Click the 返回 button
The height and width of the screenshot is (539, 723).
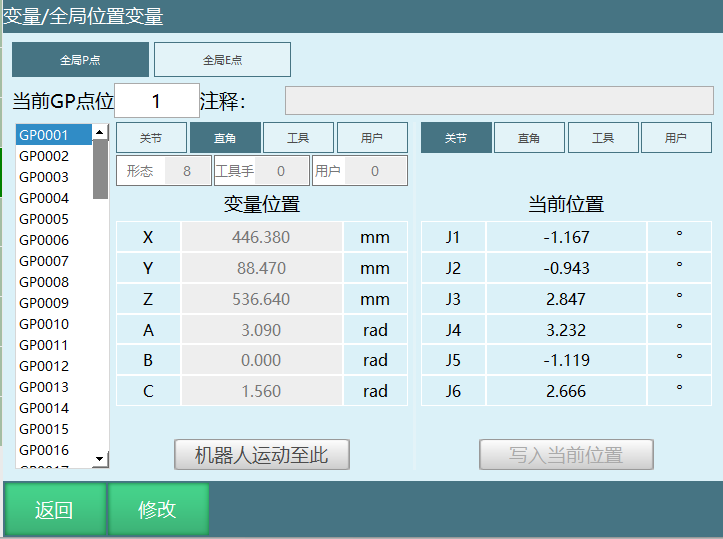click(x=54, y=510)
